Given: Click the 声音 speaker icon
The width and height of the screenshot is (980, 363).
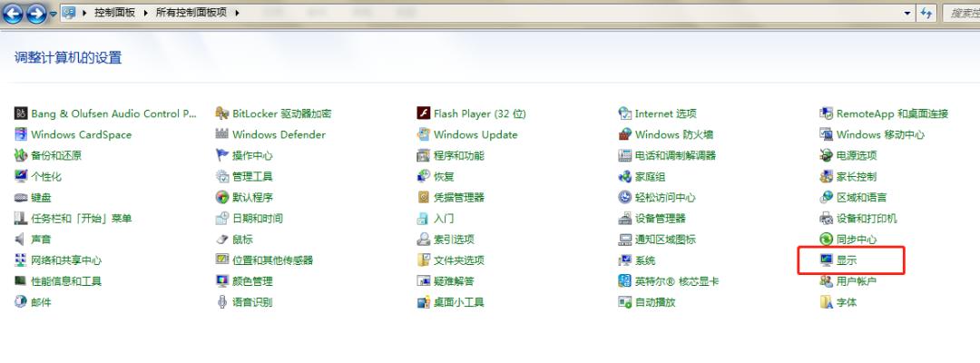Looking at the screenshot, I should coord(21,240).
